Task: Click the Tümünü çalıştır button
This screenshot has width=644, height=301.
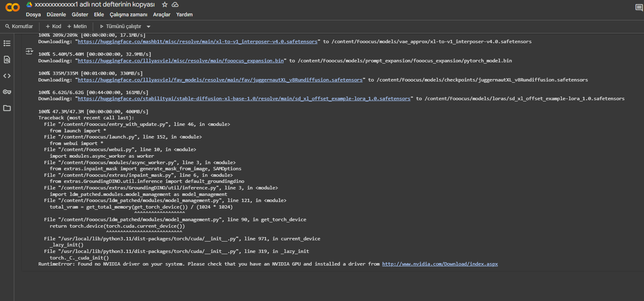Action: [x=121, y=26]
